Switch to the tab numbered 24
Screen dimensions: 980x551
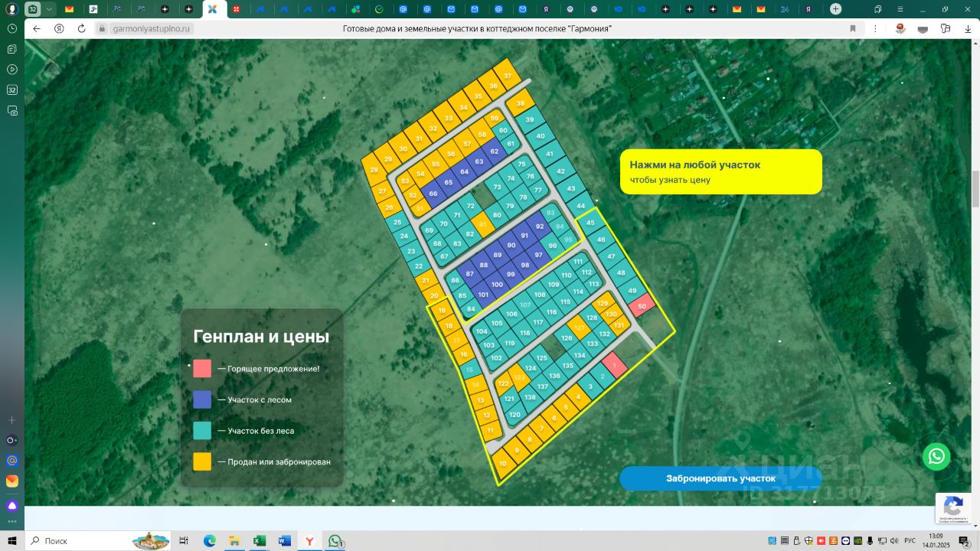[x=784, y=9]
